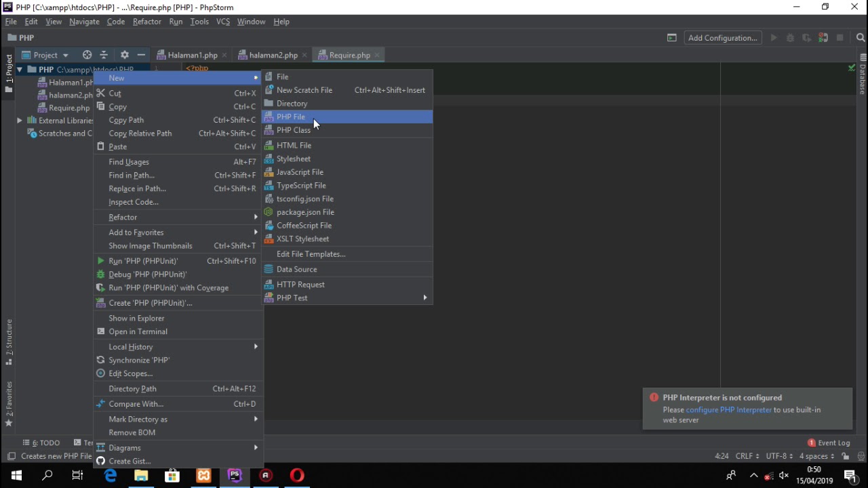Open the Favorites side tool window
868x488 pixels.
[x=9, y=404]
